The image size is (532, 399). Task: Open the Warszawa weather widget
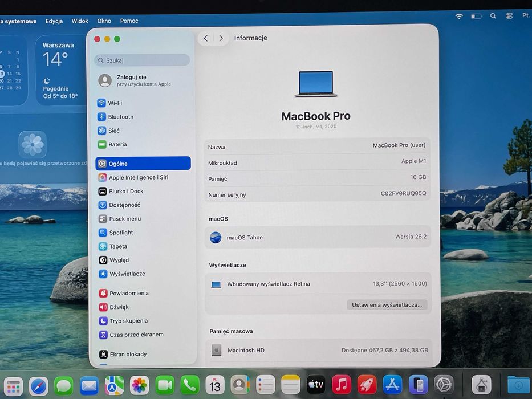pos(61,70)
